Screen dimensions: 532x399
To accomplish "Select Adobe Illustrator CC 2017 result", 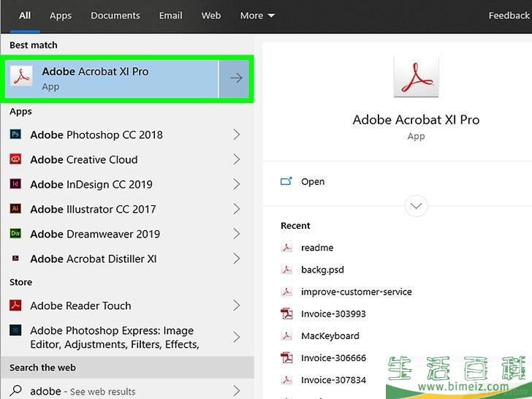I will 127,209.
